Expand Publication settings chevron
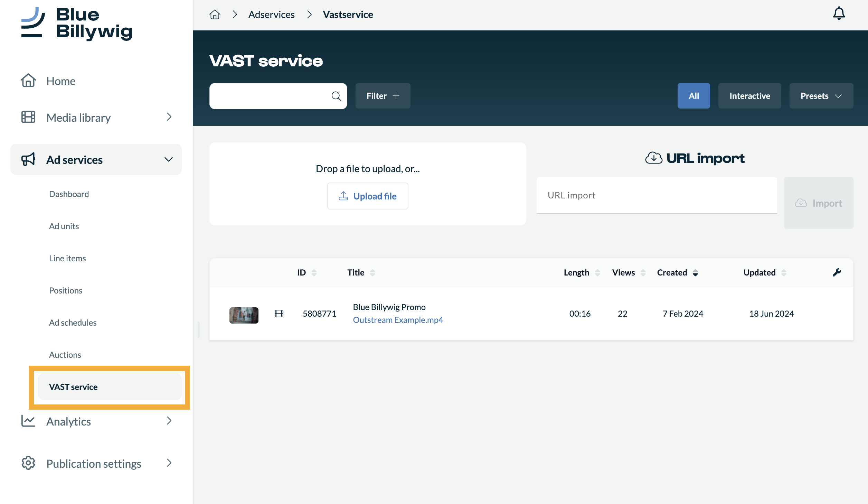Image resolution: width=868 pixels, height=504 pixels. coord(169,463)
